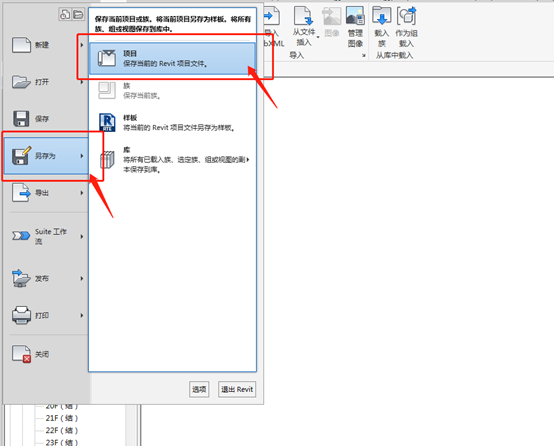Select 样板 to save as template
The height and width of the screenshot is (446, 554).
coord(172,122)
